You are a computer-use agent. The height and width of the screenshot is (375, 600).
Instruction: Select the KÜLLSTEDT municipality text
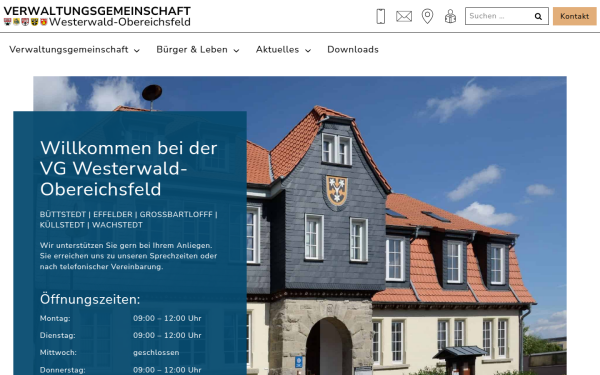(62, 225)
